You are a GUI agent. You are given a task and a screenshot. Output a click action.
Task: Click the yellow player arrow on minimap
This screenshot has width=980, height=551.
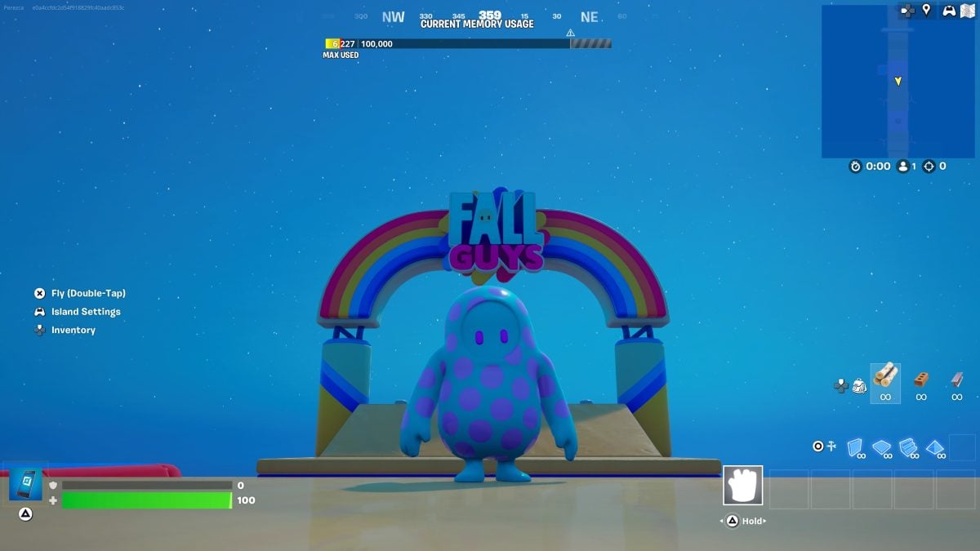tap(898, 81)
